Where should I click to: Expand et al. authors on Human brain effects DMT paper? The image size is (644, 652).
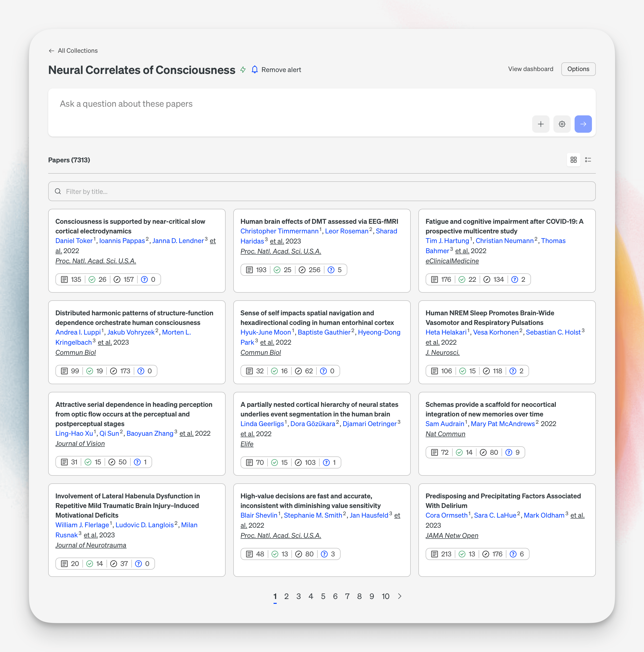point(277,241)
